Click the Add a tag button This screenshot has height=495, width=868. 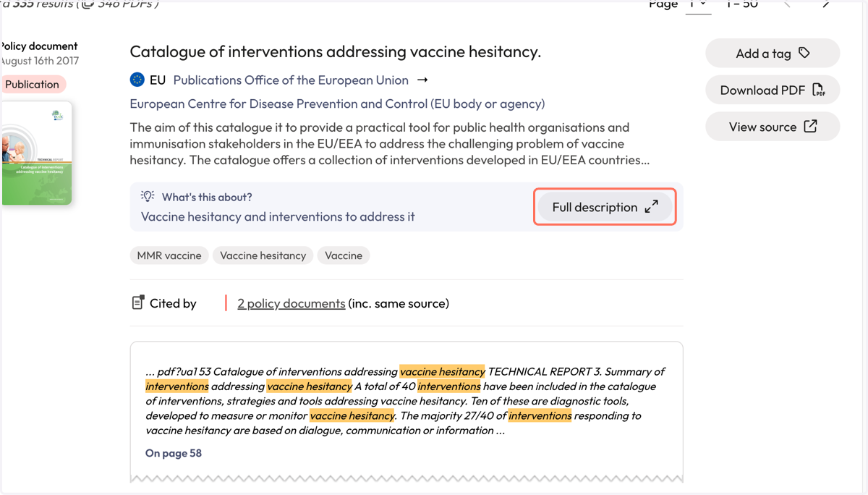[x=773, y=53]
